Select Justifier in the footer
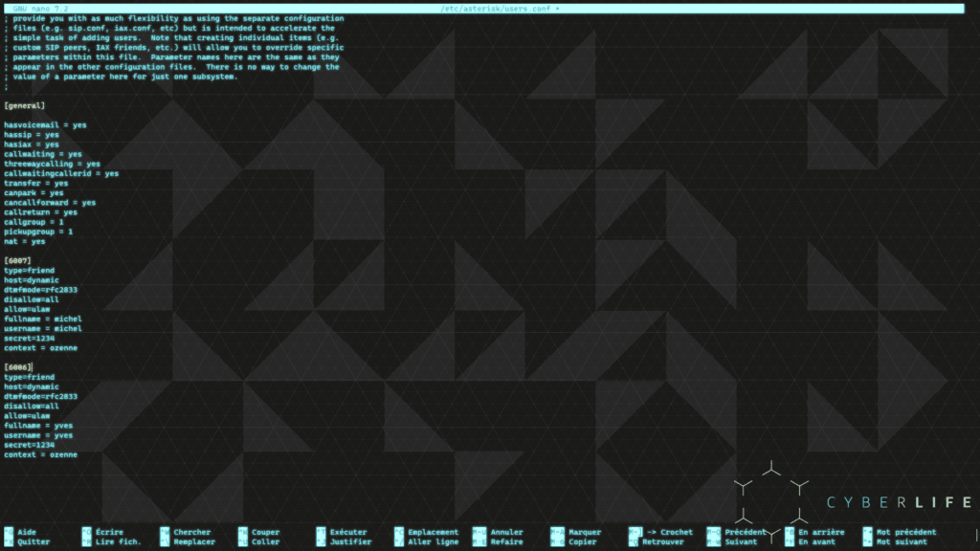980x551 pixels. 350,541
